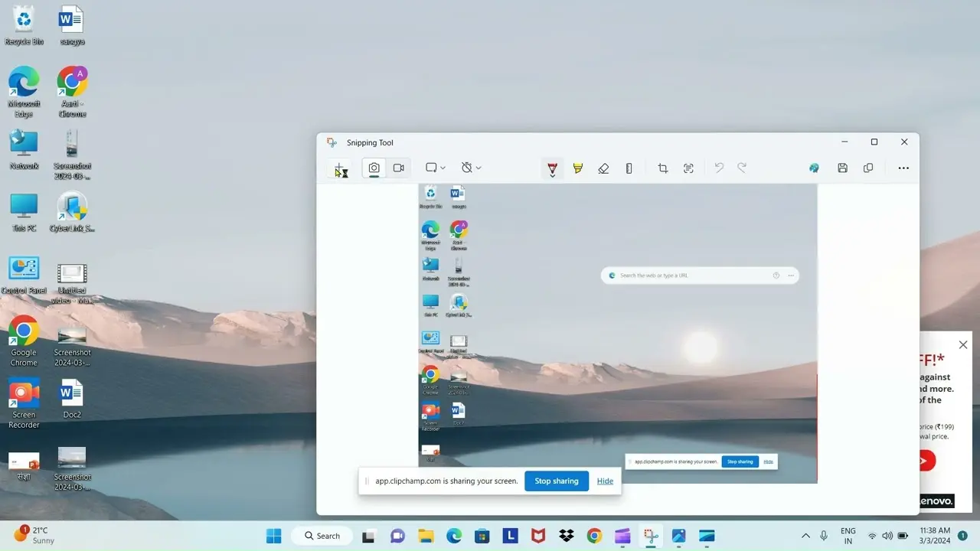Open the clock showing 11:38 AM

[935, 536]
